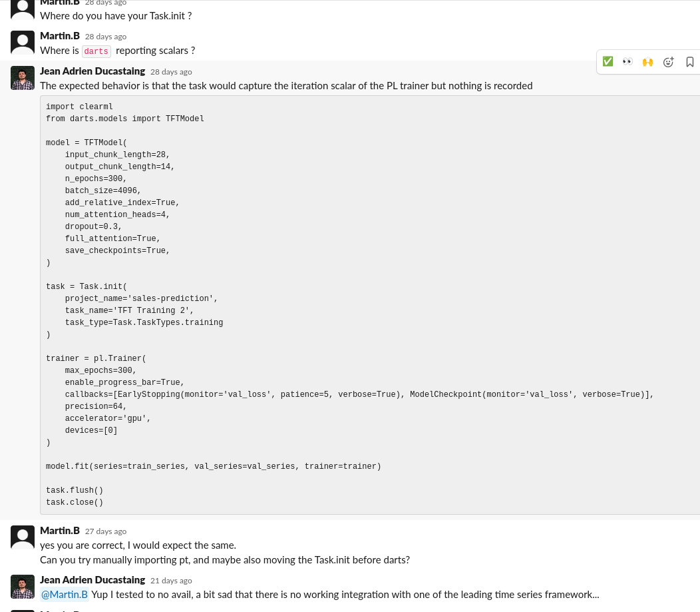Viewport: 700px width, 612px height.
Task: Open Martin.B's profile via username link
Action: coord(60,530)
